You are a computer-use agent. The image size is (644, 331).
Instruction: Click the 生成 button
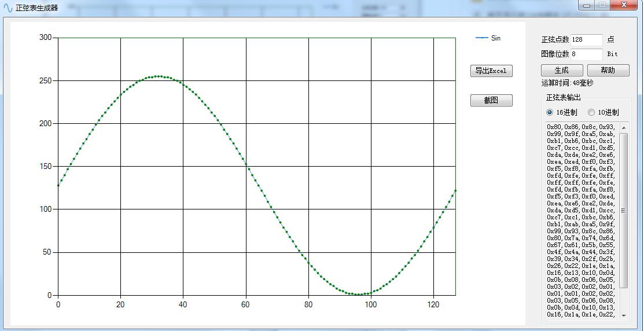point(562,70)
